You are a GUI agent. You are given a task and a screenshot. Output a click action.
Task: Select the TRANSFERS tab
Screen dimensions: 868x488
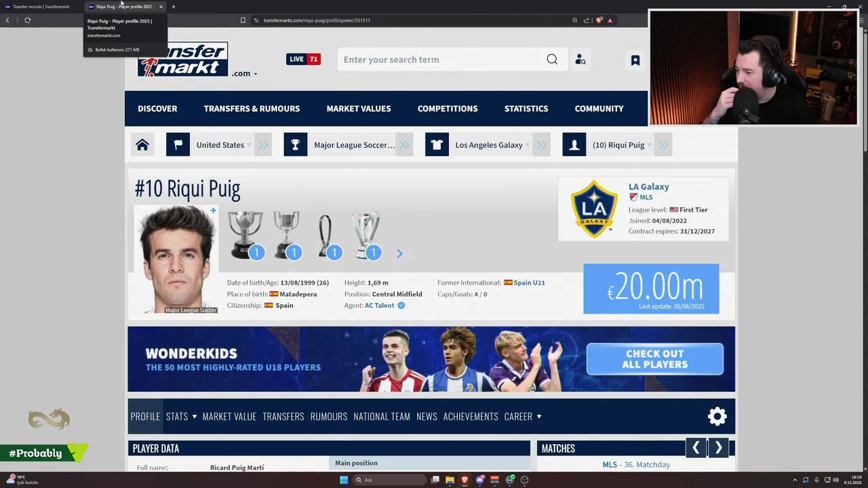[x=283, y=416]
